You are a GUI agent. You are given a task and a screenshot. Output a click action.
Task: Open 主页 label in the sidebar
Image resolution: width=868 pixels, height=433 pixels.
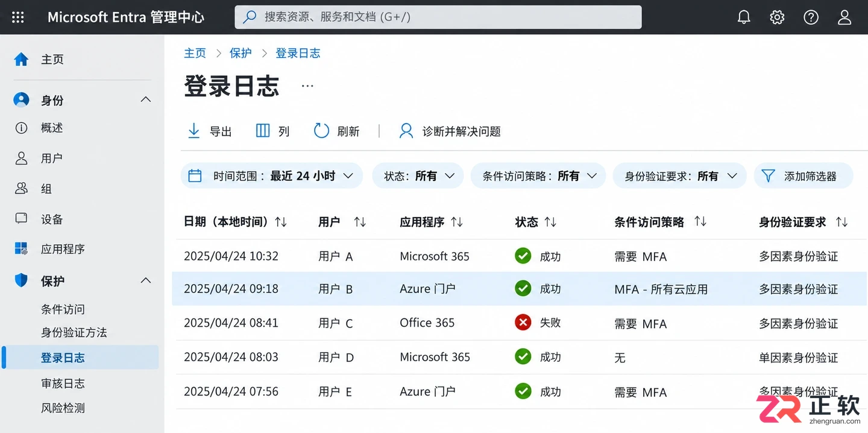pyautogui.click(x=52, y=59)
